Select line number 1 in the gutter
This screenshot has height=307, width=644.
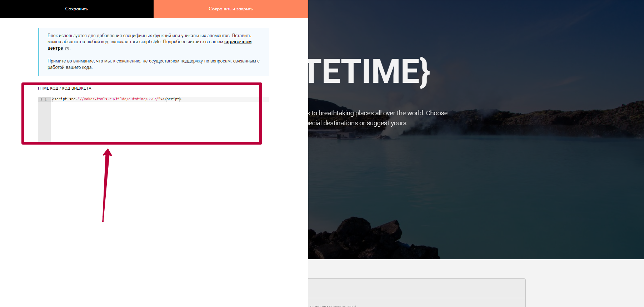tap(46, 100)
